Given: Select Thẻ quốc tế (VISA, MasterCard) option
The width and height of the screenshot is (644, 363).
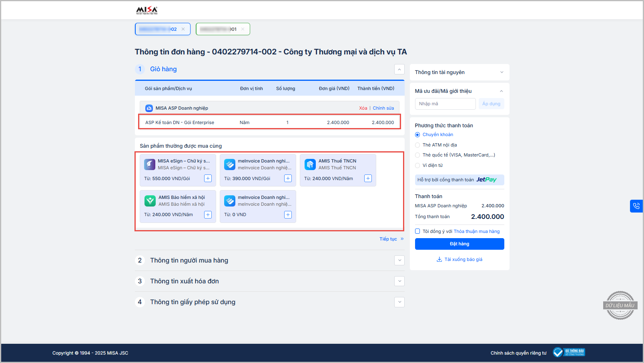Looking at the screenshot, I should (417, 155).
